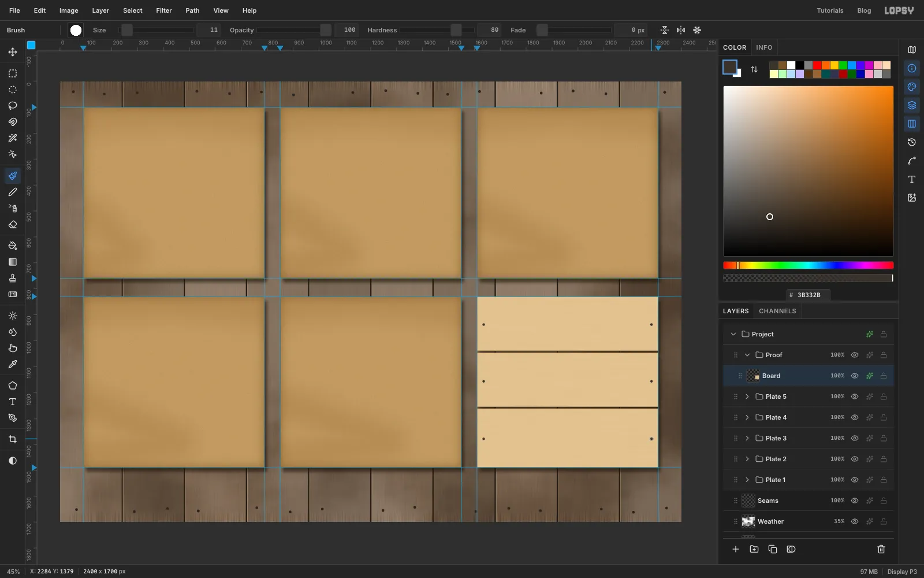Switch to the Channels tab

[777, 311]
